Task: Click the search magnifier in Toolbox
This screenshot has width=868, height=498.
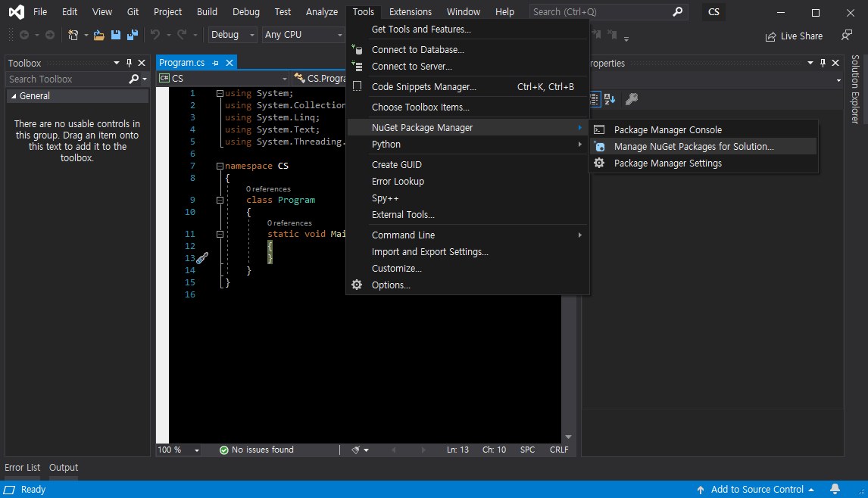Action: [133, 79]
